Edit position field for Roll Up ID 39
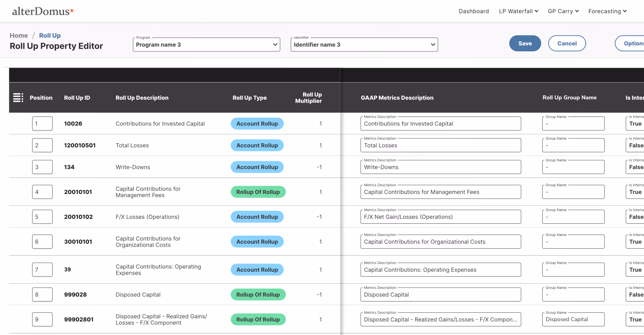 42,269
